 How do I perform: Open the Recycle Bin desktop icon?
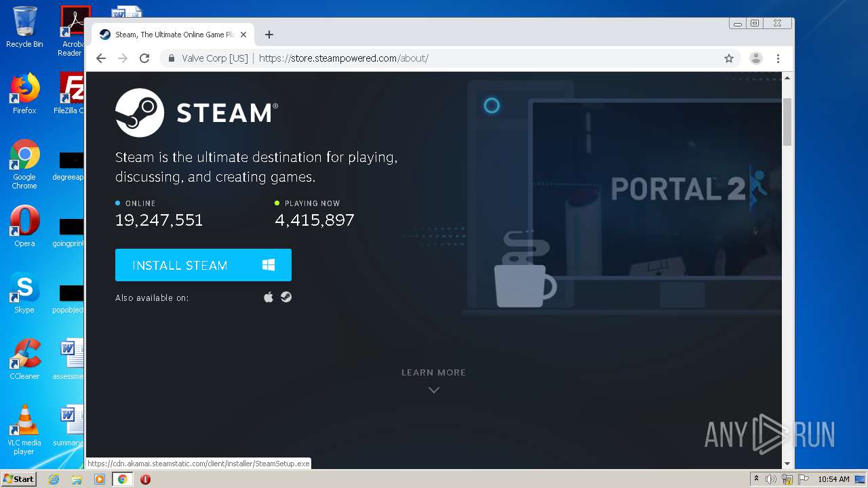coord(24,27)
